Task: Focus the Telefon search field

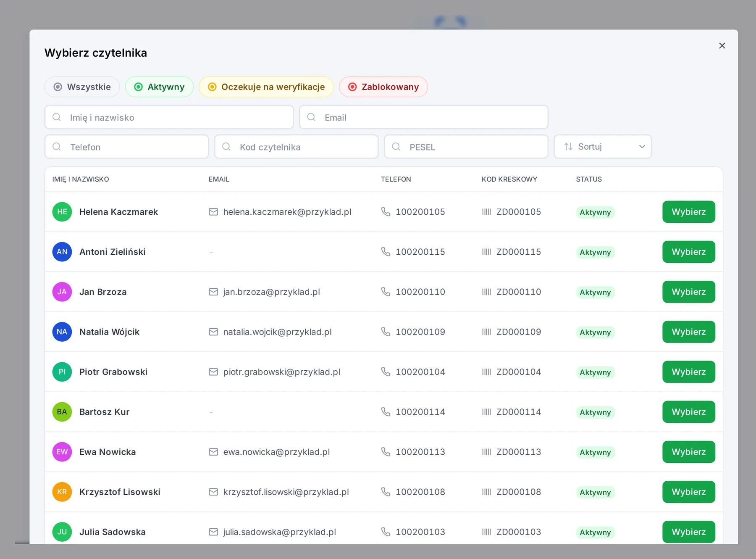Action: [126, 147]
